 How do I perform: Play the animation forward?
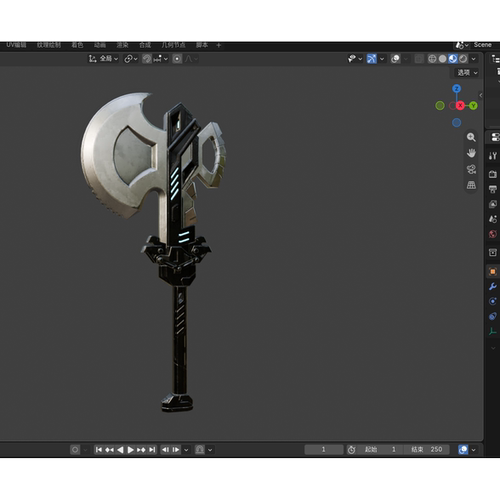pyautogui.click(x=131, y=450)
